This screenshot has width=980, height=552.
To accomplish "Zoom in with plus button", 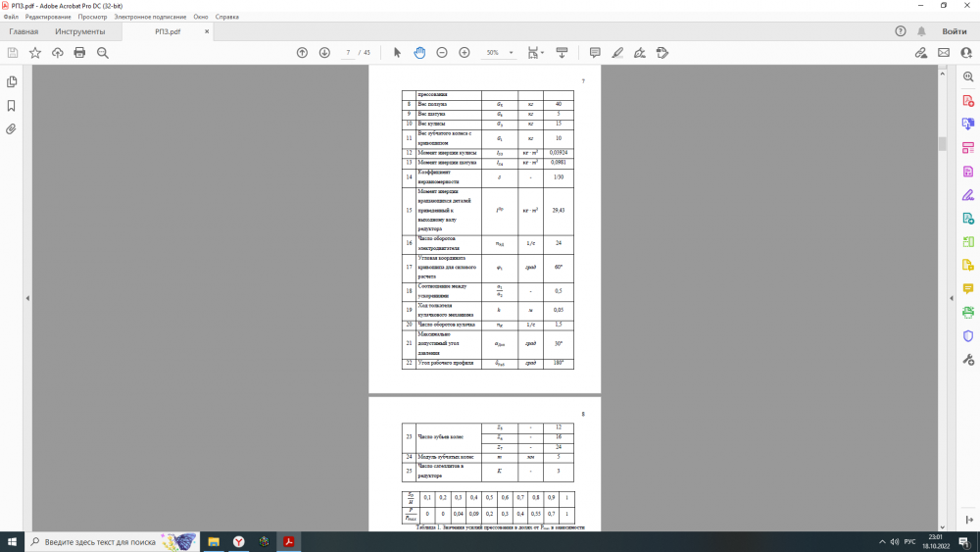I will [x=465, y=53].
